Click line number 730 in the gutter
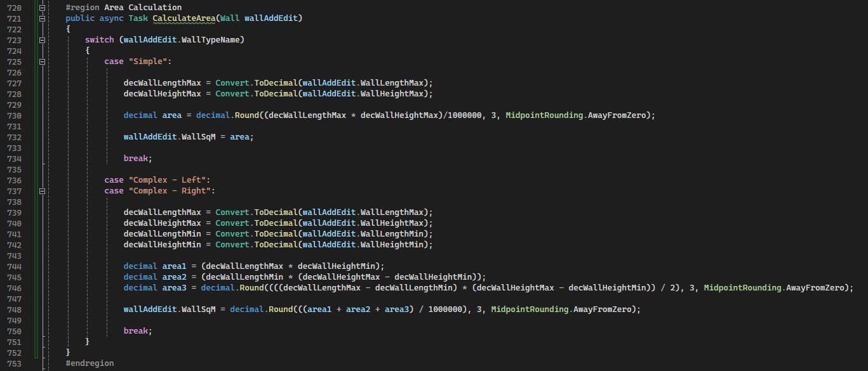 (x=13, y=115)
